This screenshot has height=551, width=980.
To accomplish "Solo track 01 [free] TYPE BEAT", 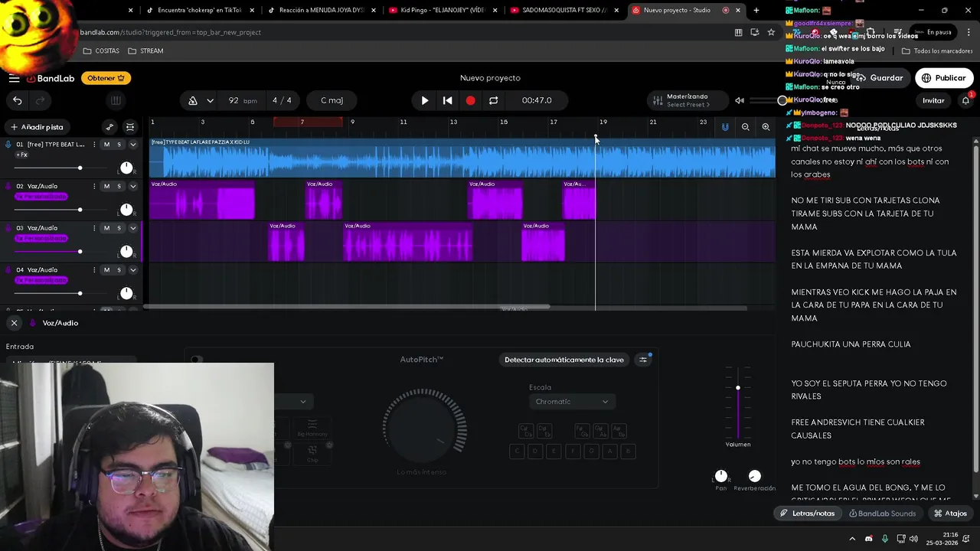I will click(x=119, y=145).
